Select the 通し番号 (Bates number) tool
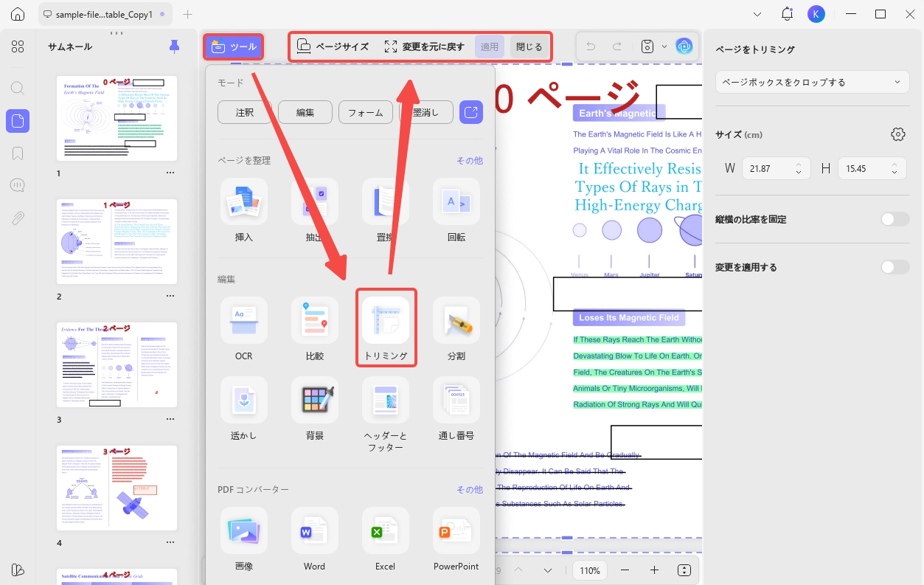The image size is (924, 585). (x=456, y=400)
